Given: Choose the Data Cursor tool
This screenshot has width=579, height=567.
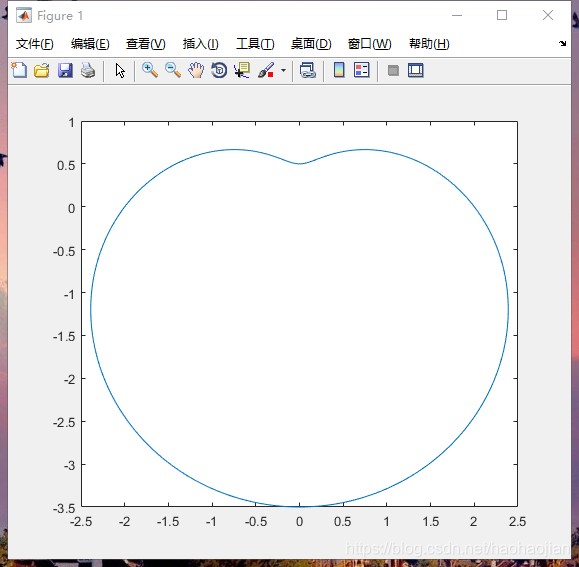Looking at the screenshot, I should click(242, 70).
